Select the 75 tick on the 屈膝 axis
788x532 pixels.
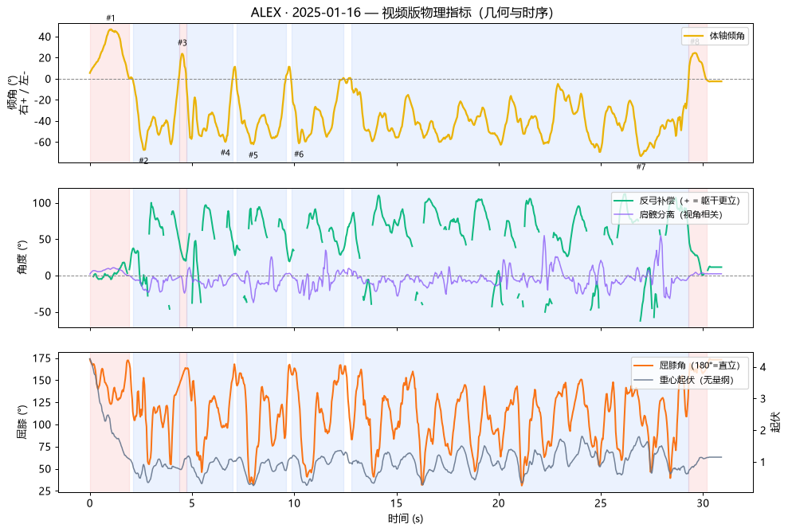tap(45, 447)
